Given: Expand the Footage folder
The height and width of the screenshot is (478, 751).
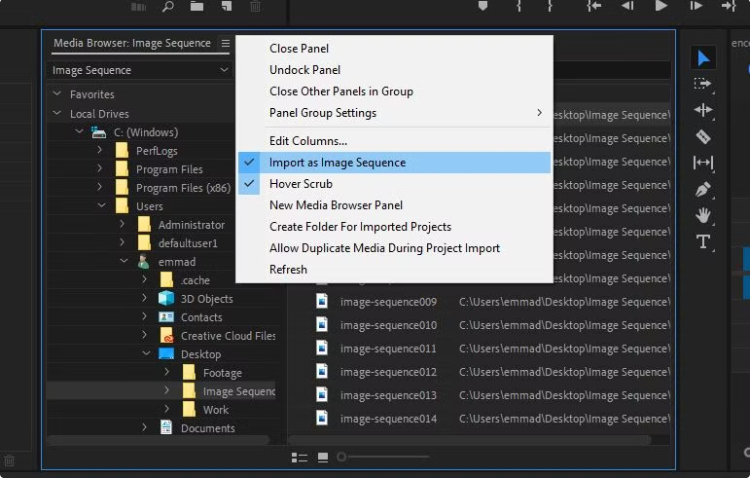Looking at the screenshot, I should pyautogui.click(x=167, y=372).
